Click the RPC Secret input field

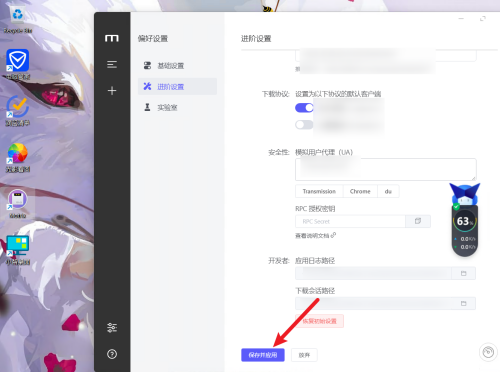coord(350,221)
